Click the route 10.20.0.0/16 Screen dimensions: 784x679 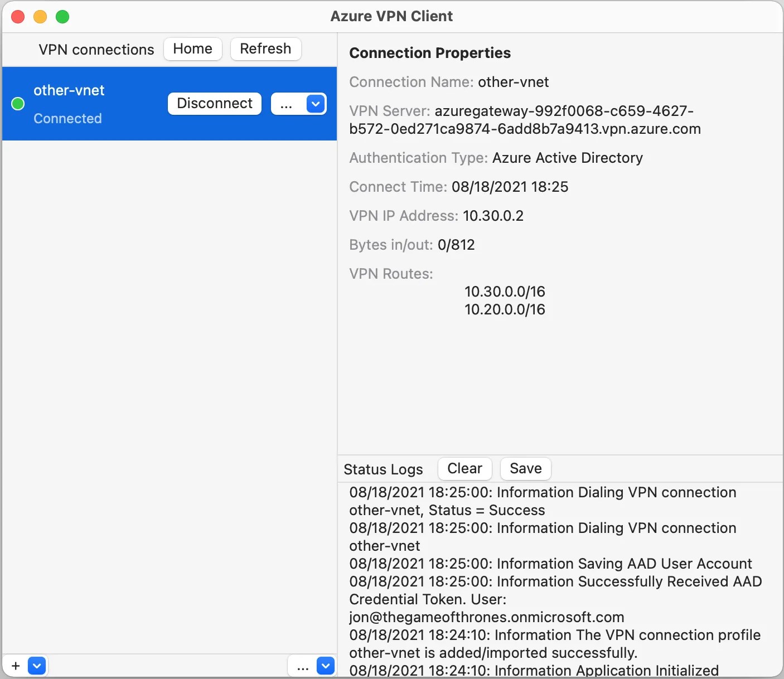point(505,309)
